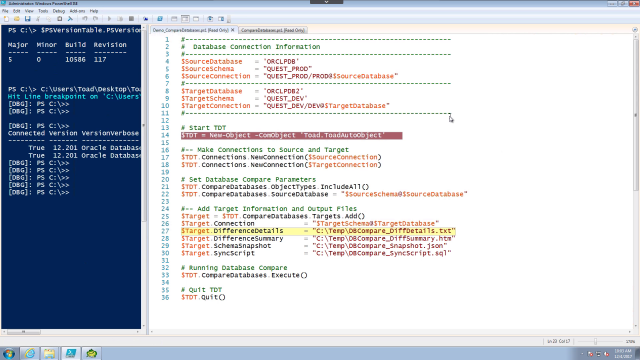Open File Explorer from the taskbar
This screenshot has height=360, width=640.
coord(50,353)
